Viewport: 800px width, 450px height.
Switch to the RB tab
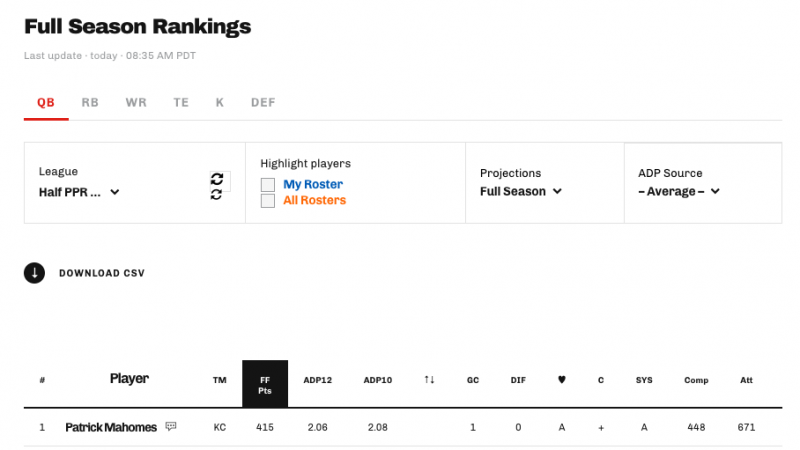pos(90,103)
